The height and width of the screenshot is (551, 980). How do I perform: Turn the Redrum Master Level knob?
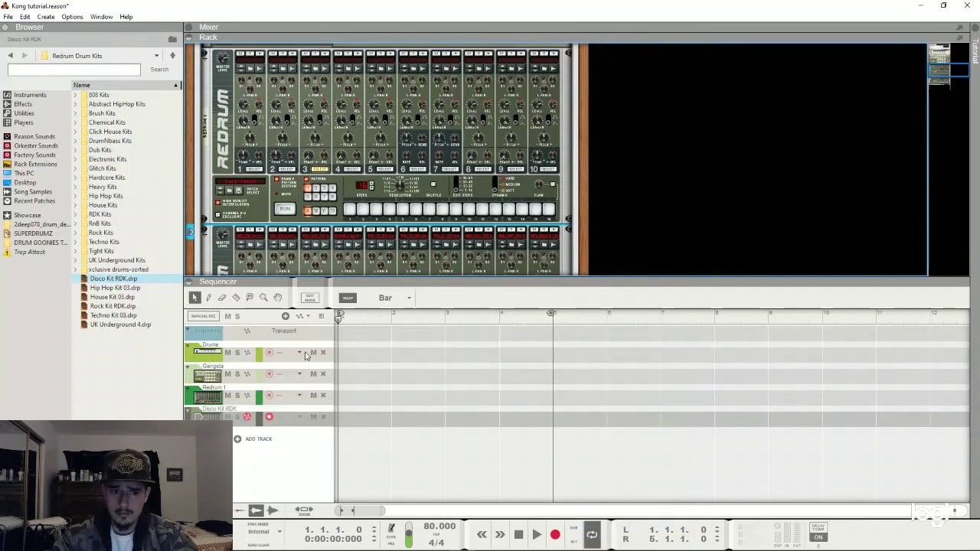223,59
